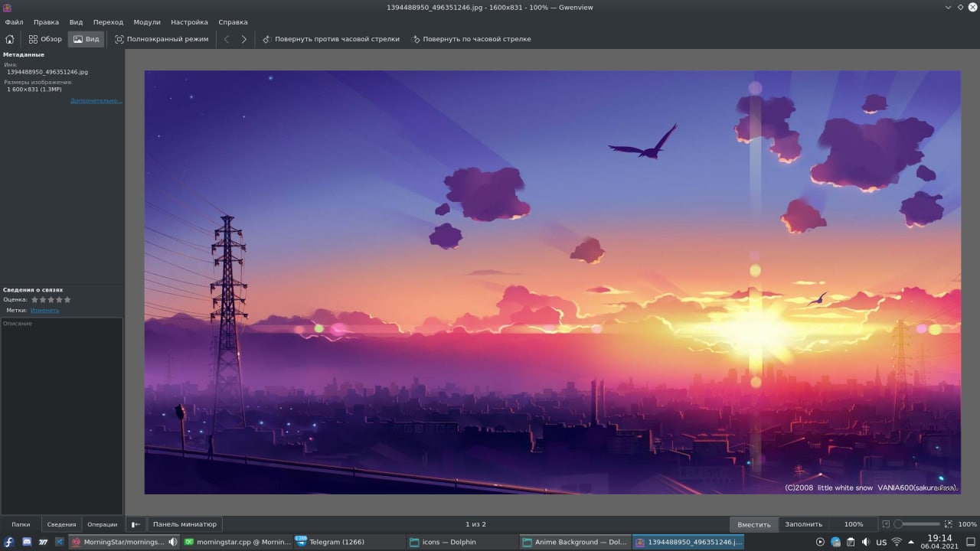Set rating to first star
Image resolution: width=980 pixels, height=551 pixels.
pyautogui.click(x=34, y=300)
